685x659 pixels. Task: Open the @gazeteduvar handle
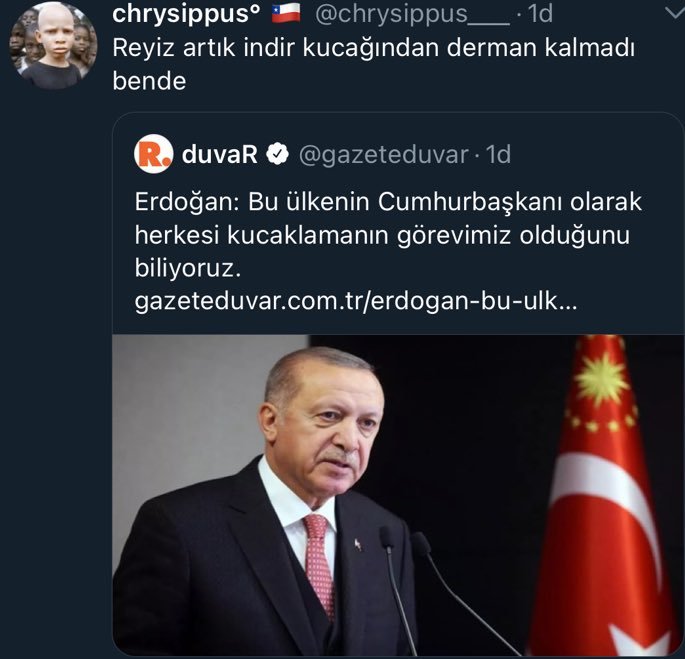point(383,155)
